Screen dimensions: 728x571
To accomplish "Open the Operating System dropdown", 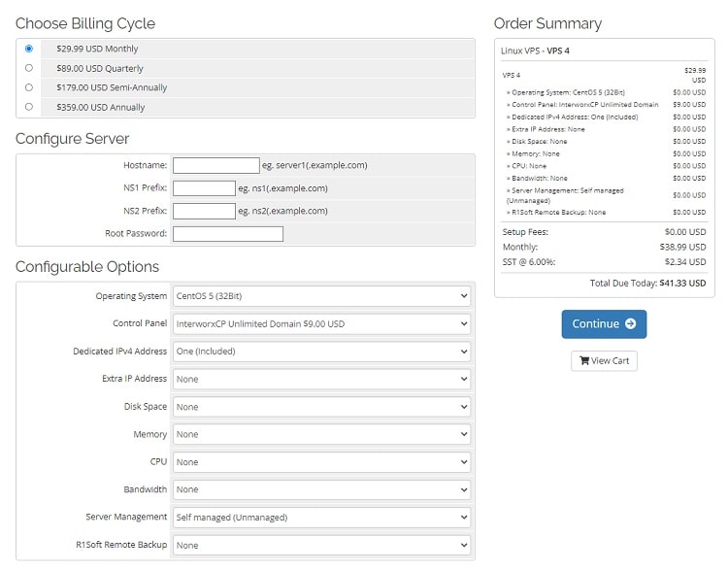I will (321, 296).
